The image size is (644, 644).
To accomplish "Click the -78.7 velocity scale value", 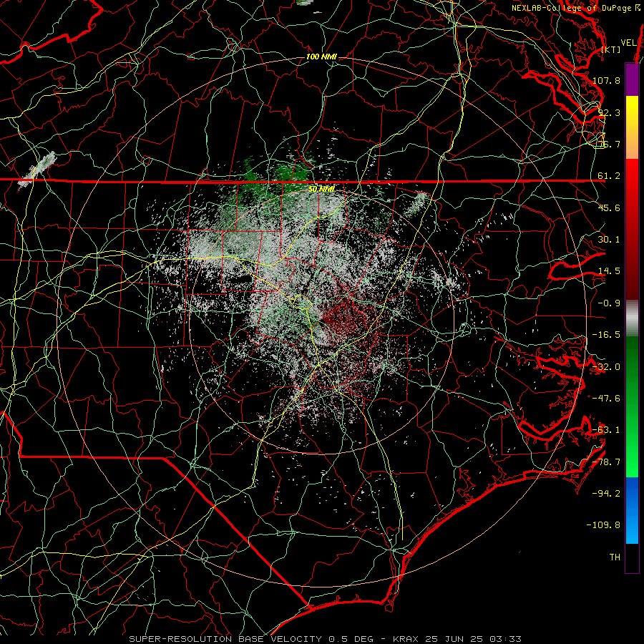I will [x=606, y=462].
